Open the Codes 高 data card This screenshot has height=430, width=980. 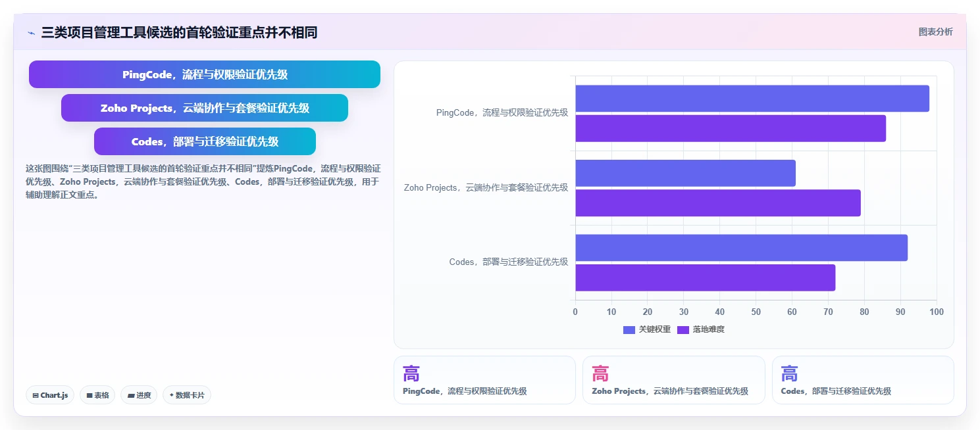(863, 380)
